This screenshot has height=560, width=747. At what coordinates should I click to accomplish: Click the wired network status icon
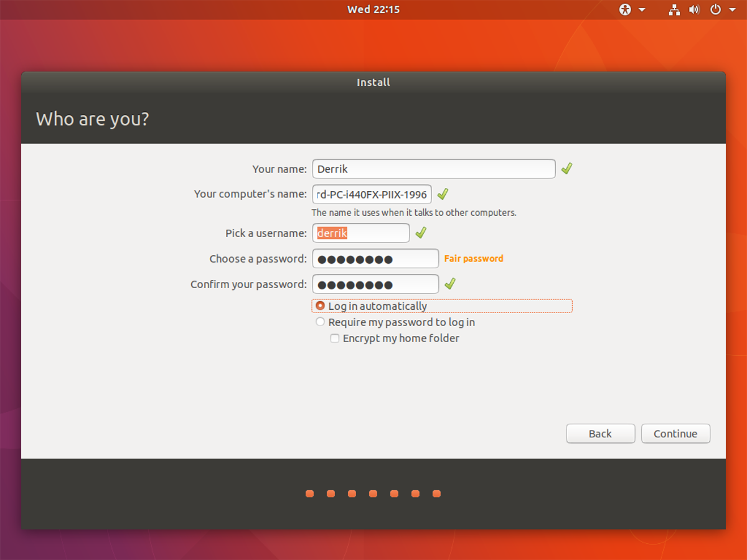pos(674,9)
